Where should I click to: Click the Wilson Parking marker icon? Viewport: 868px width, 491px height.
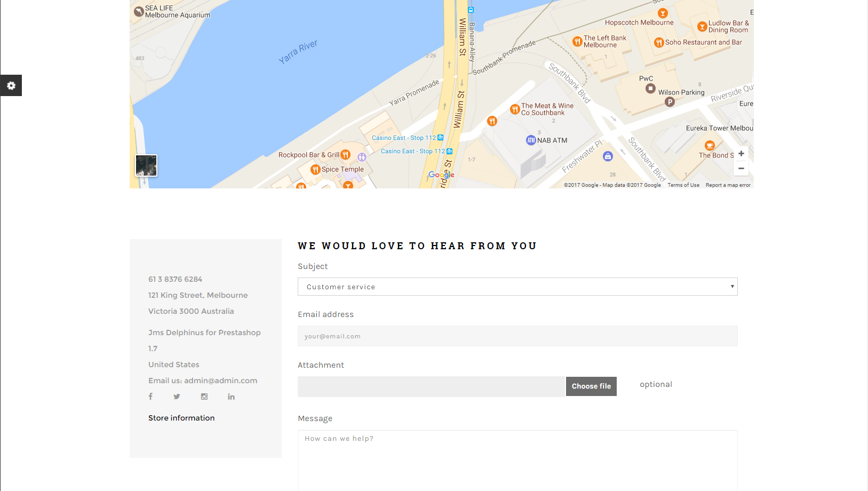coord(670,102)
